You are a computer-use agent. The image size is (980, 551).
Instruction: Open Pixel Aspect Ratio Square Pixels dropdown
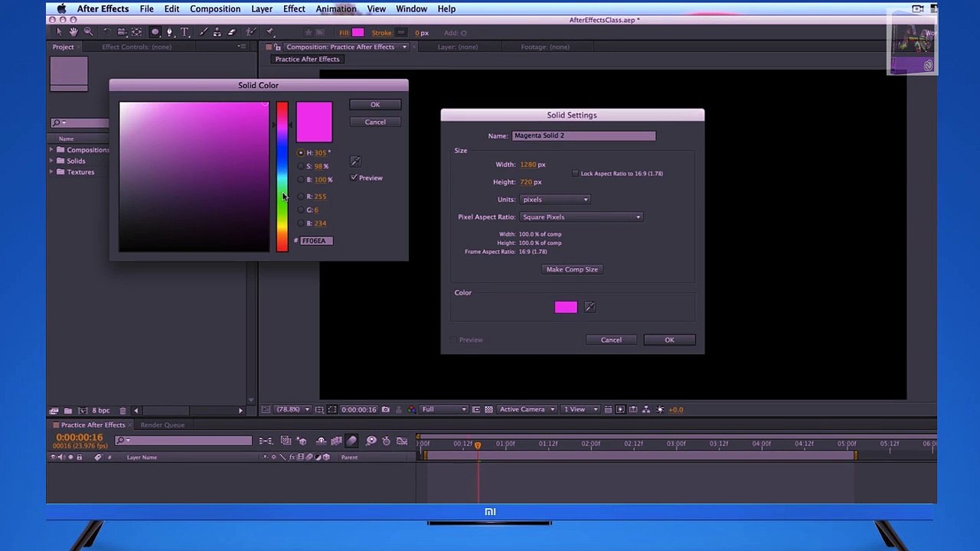click(x=580, y=217)
